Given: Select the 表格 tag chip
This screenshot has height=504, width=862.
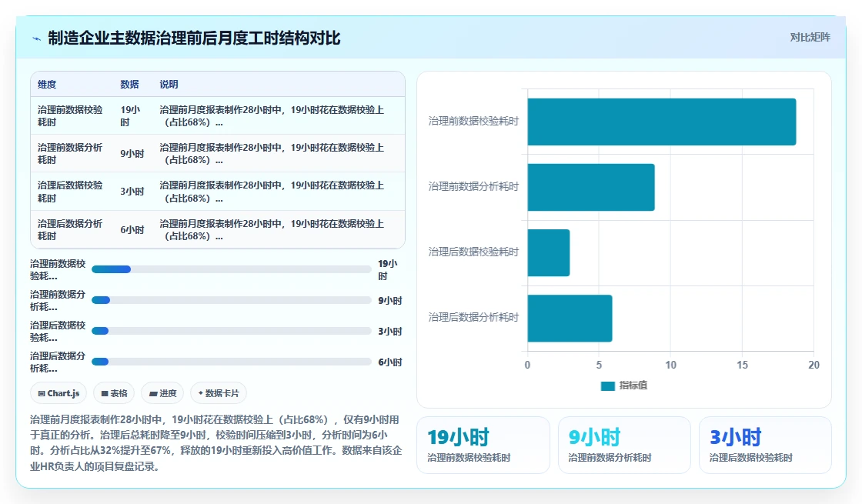Looking at the screenshot, I should coord(114,393).
